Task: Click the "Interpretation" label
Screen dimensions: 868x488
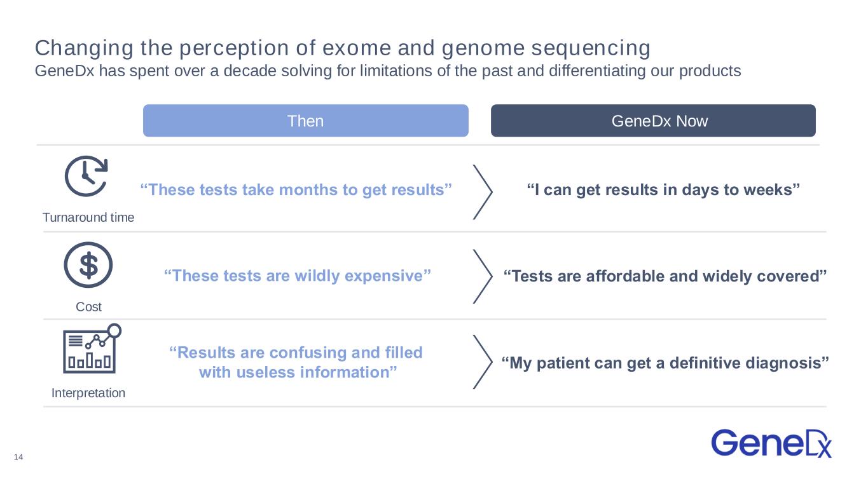Action: (88, 393)
